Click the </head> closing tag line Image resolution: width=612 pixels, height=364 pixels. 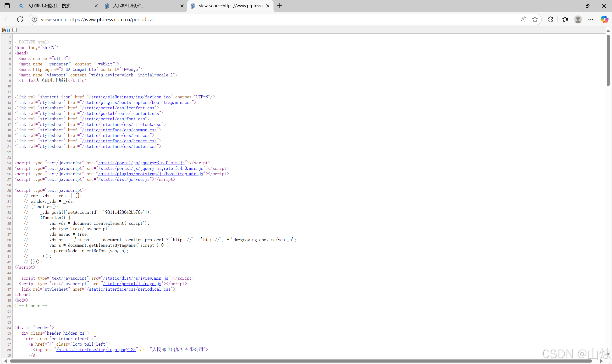tap(22, 294)
